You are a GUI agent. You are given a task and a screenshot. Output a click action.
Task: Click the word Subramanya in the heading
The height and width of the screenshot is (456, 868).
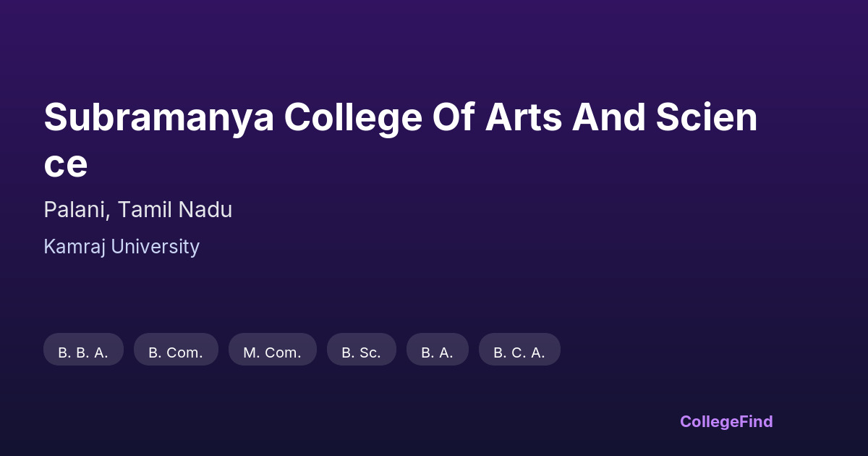(x=159, y=118)
